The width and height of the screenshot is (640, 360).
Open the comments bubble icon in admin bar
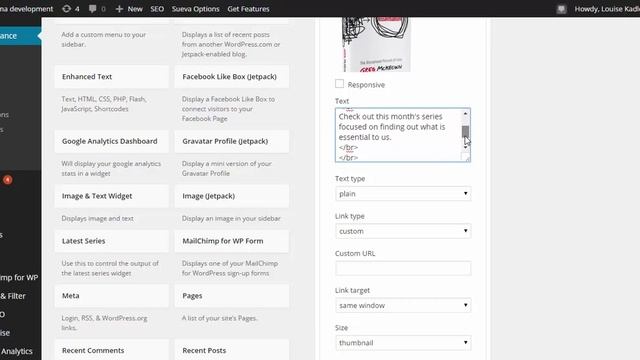coord(93,9)
